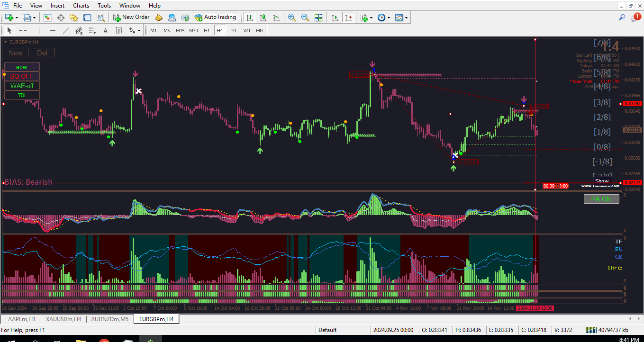
Task: Open the Charts menu
Action: coord(81,6)
